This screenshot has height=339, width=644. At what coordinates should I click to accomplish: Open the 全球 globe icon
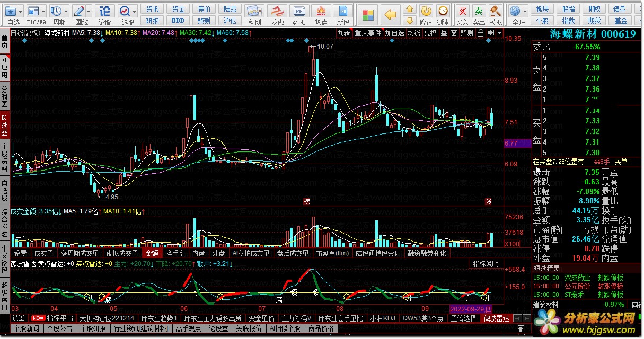tap(515, 11)
